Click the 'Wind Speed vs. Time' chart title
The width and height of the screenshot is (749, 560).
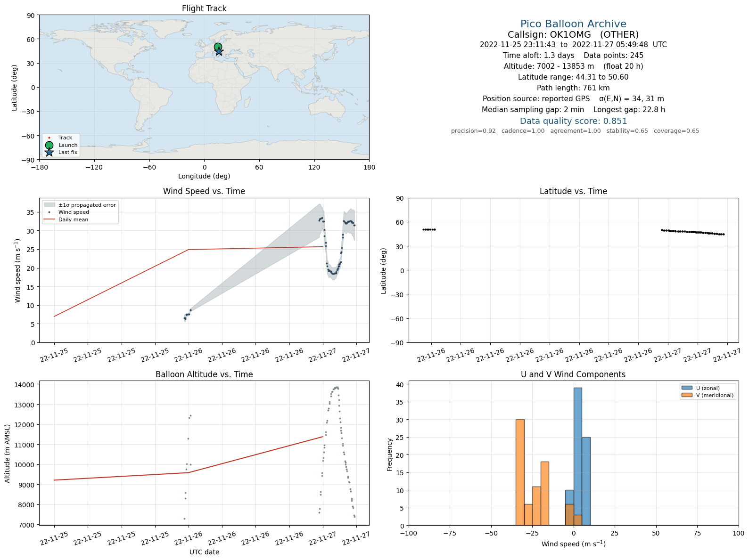coord(204,191)
